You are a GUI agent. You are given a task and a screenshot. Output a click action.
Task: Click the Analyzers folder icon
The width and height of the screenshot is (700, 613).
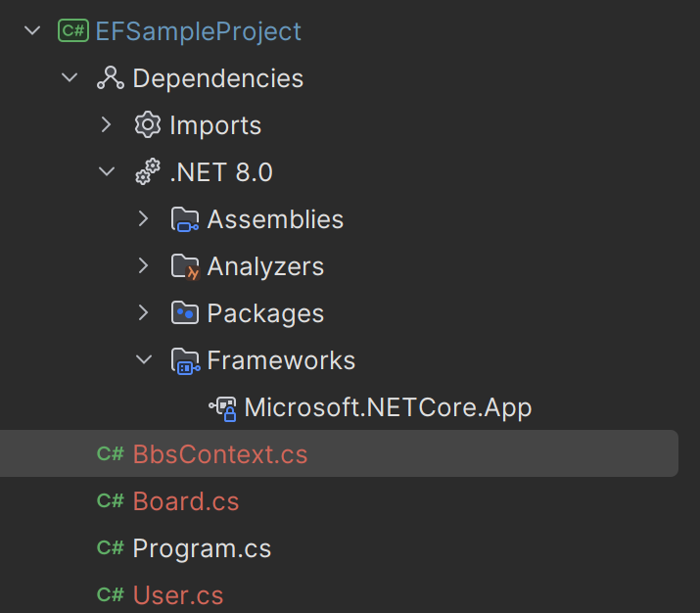click(185, 266)
